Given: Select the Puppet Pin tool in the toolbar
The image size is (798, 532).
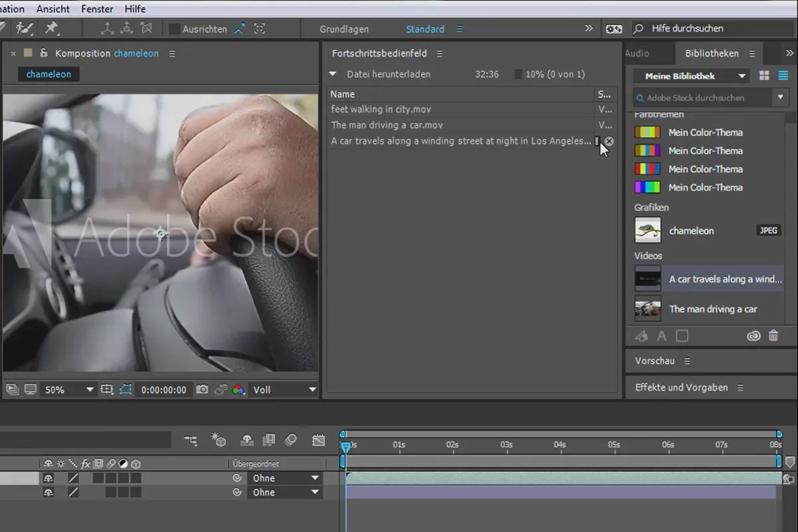Looking at the screenshot, I should pyautogui.click(x=51, y=29).
